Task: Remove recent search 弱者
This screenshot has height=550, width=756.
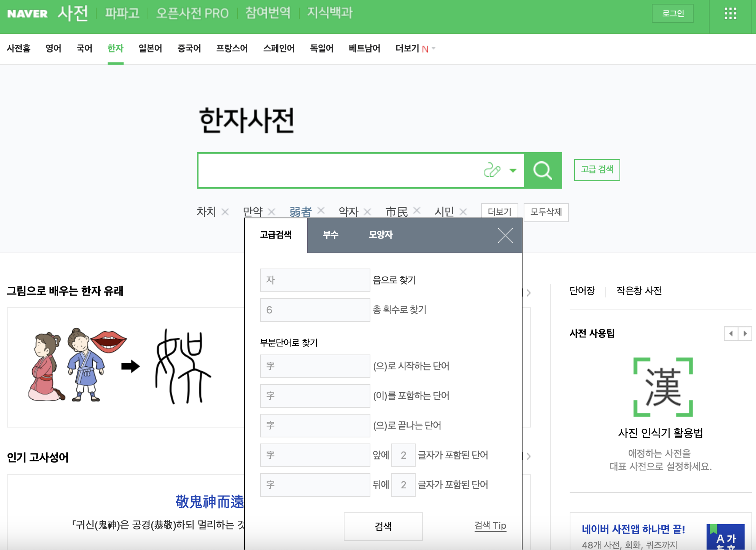Action: (321, 210)
